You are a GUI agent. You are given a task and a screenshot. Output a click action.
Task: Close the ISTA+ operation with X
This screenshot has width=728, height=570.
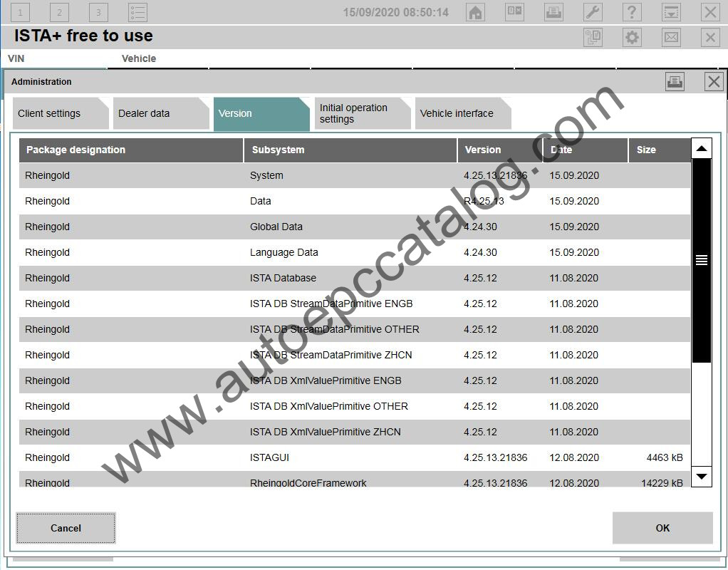click(x=710, y=37)
